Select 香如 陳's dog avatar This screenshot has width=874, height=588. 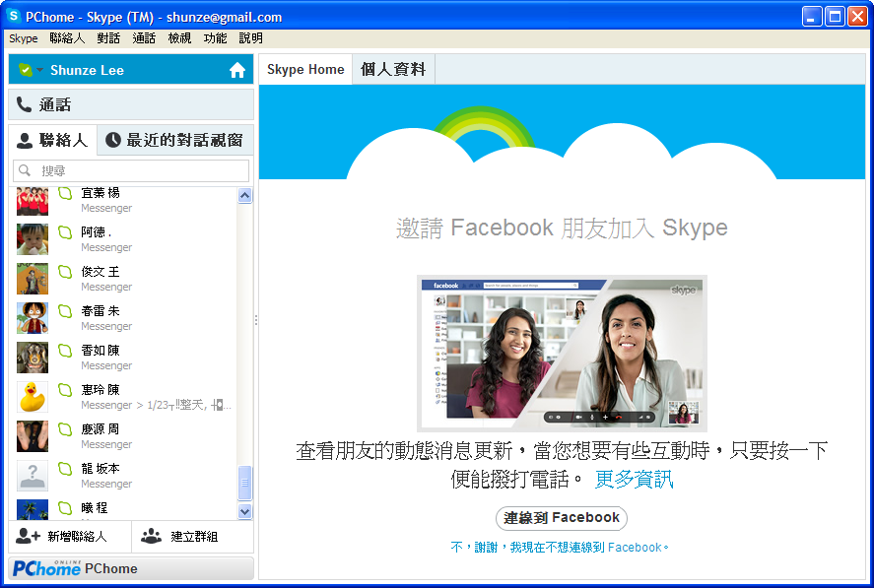[x=33, y=358]
